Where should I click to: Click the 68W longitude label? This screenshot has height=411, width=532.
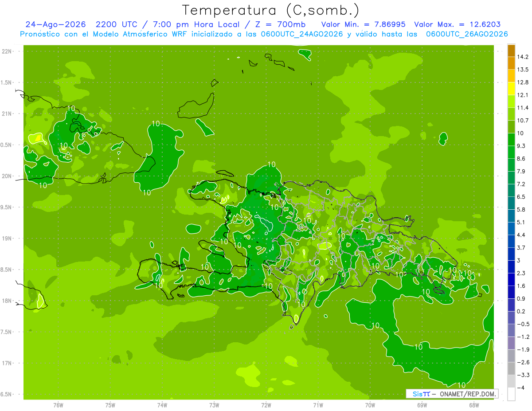point(473,405)
